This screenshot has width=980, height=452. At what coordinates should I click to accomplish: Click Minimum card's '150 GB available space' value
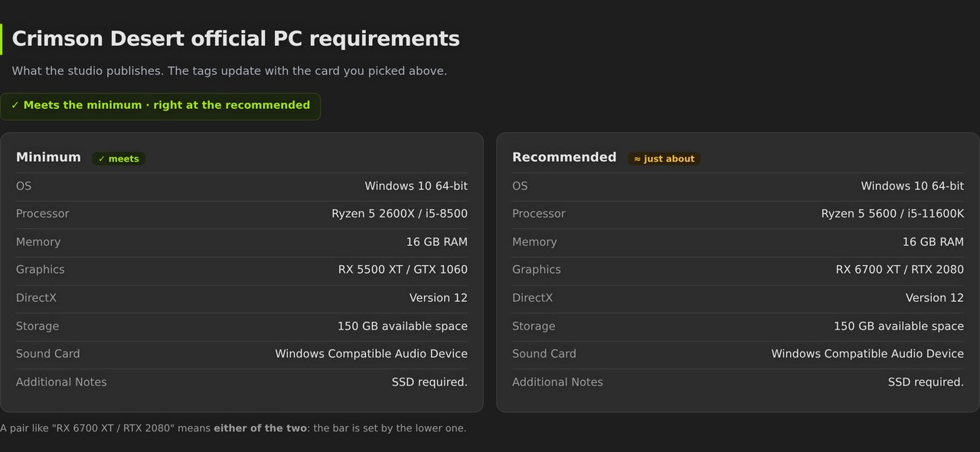point(403,326)
